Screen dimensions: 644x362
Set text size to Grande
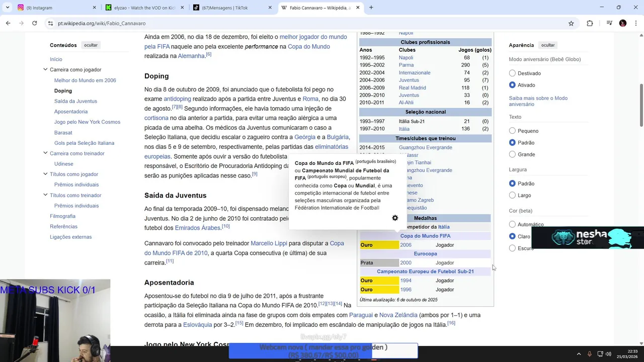[x=512, y=154]
